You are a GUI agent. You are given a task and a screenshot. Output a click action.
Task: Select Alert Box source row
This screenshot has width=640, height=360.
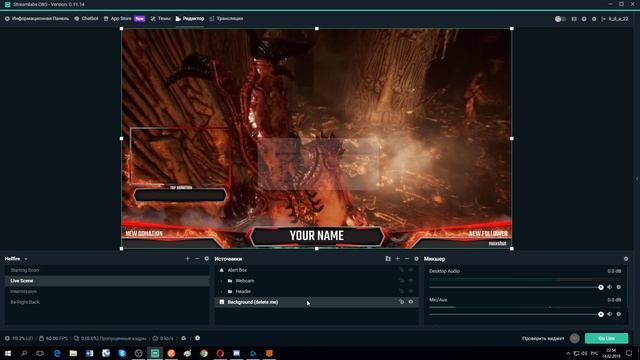[316, 270]
